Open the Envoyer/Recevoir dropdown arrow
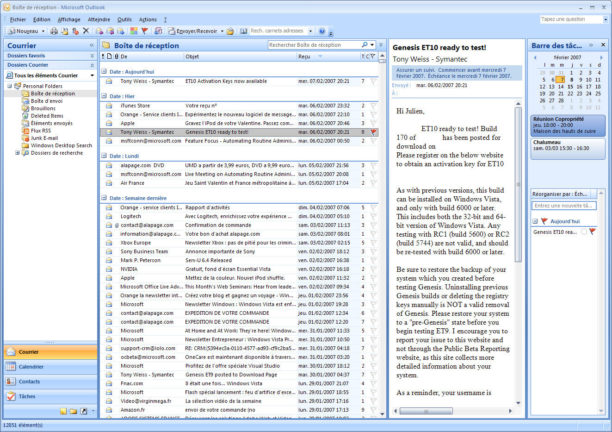 click(222, 31)
